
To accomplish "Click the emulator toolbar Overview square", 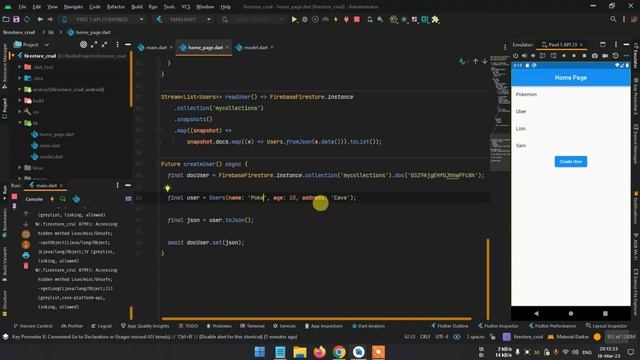I will click(584, 56).
